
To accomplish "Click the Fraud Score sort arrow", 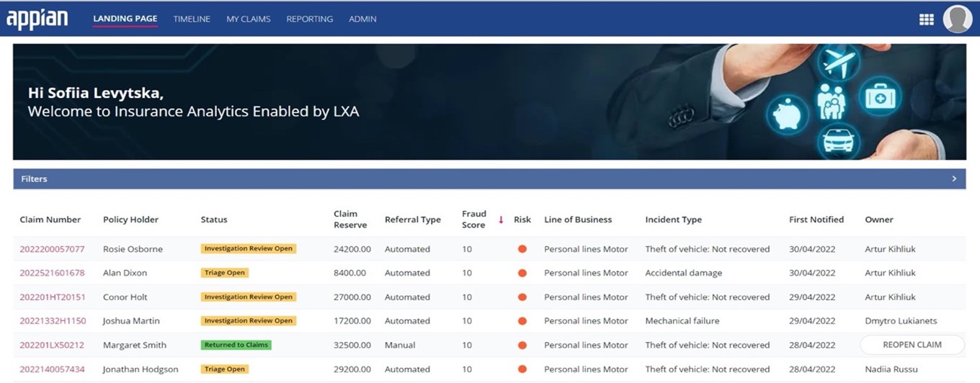I will pyautogui.click(x=501, y=220).
